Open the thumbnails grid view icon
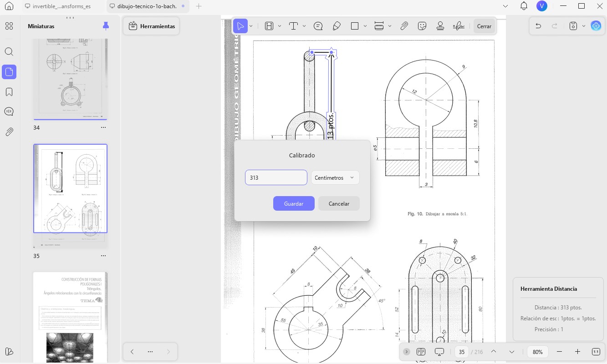This screenshot has height=364, width=607. point(9,26)
